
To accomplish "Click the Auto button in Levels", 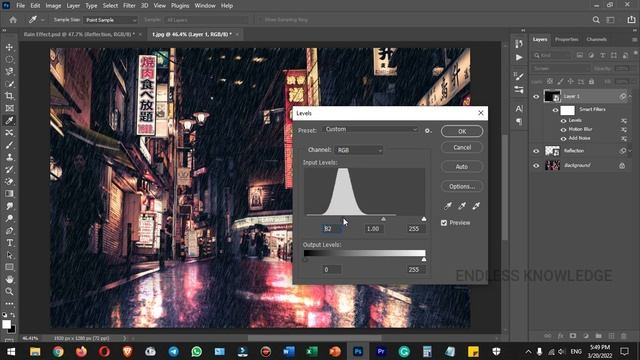I will [x=462, y=167].
